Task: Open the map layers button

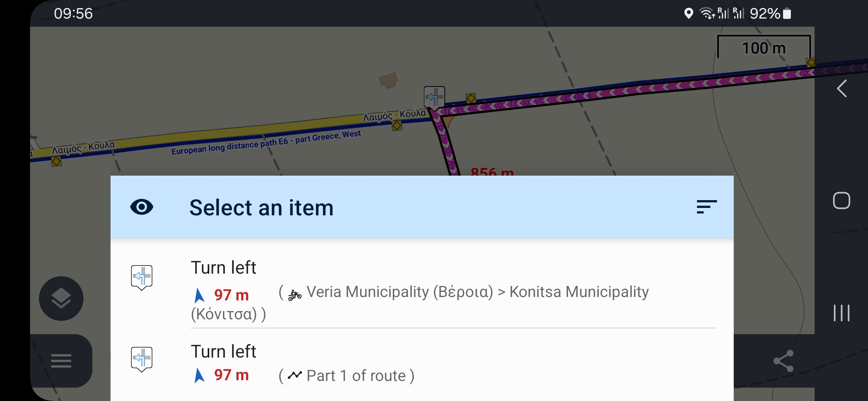Action: pyautogui.click(x=61, y=299)
